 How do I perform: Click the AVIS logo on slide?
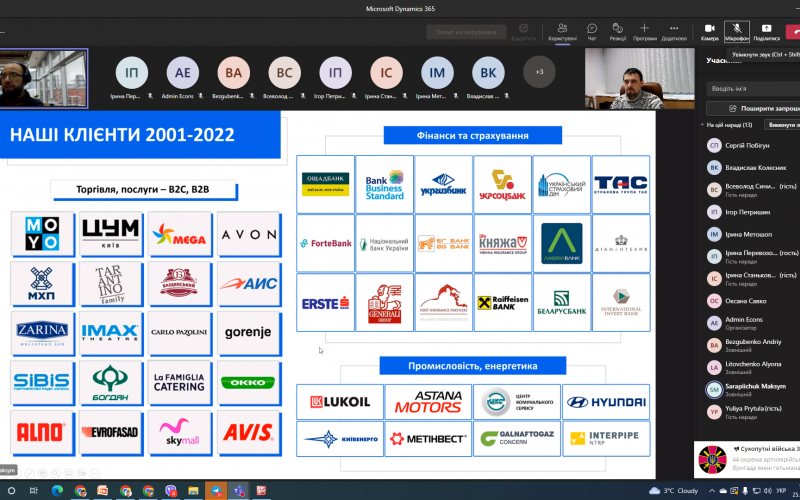pos(248,433)
